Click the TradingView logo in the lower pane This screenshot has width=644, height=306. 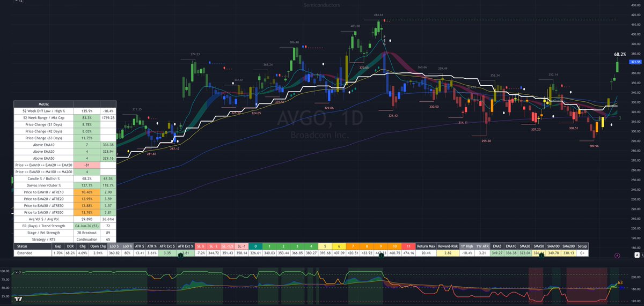(x=19, y=300)
